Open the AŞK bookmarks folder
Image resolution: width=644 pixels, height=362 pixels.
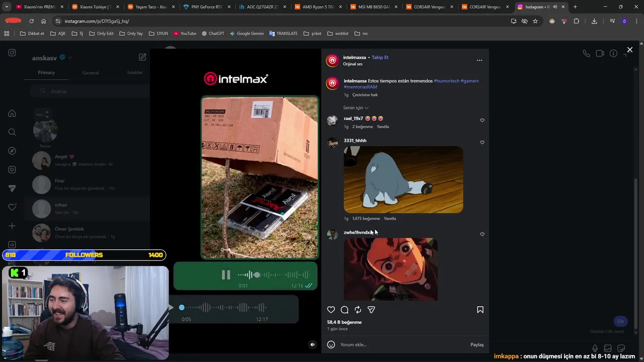pos(57,34)
